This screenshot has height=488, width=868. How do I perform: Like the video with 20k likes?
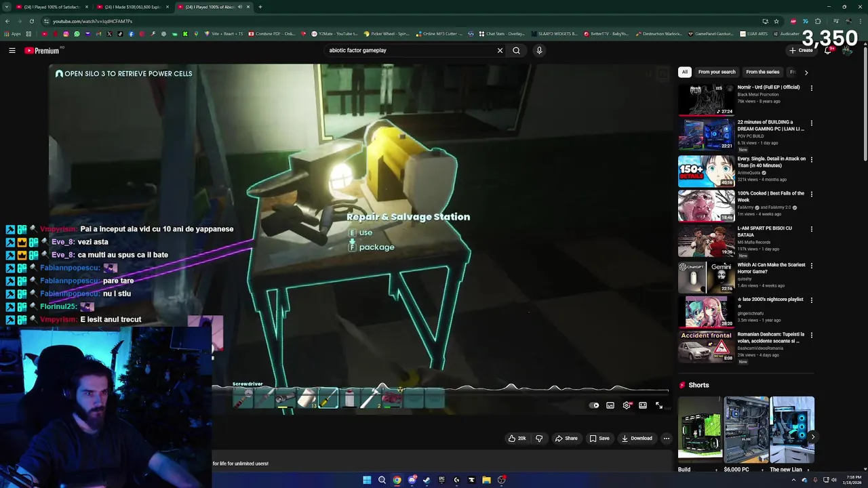coord(517,439)
